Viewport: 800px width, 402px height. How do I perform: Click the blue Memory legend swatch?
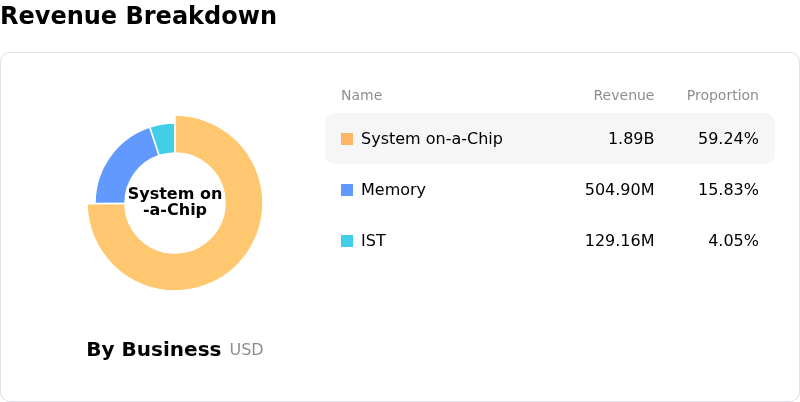[347, 190]
